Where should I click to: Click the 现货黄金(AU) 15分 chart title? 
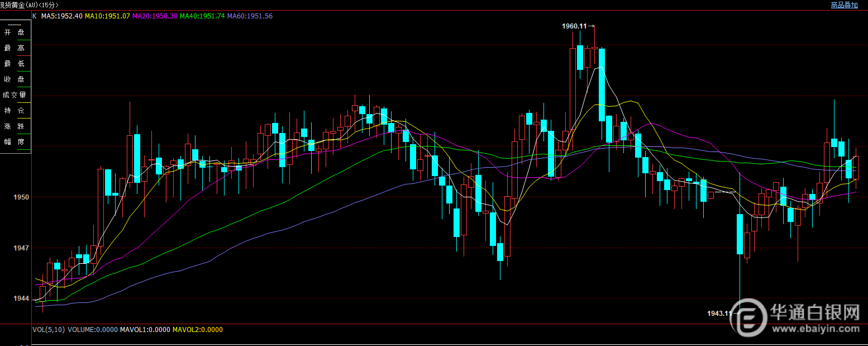pos(29,5)
